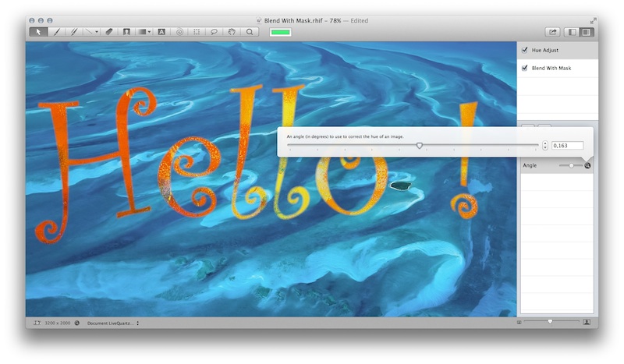
Task: Select the magnifier zoom tool
Action: [250, 32]
